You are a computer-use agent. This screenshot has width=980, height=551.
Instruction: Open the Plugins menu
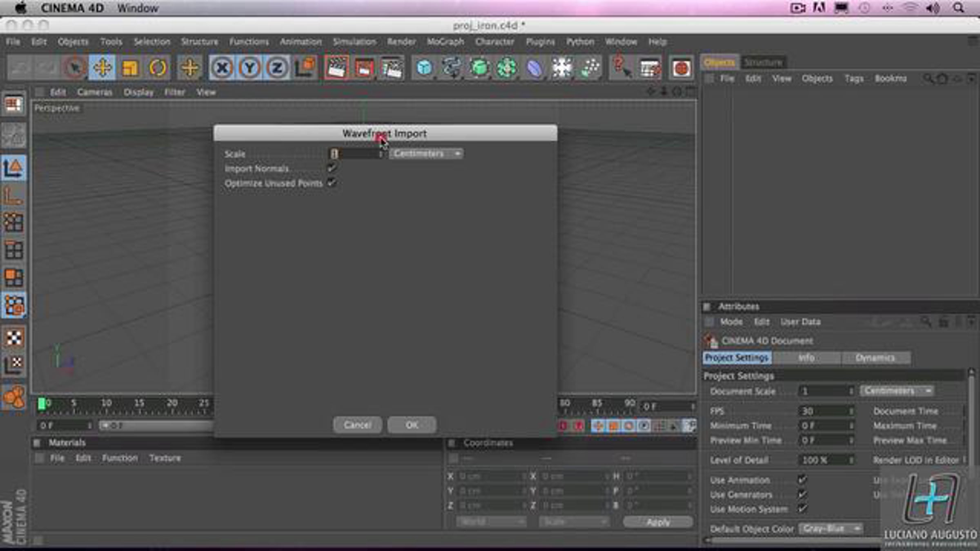(540, 42)
